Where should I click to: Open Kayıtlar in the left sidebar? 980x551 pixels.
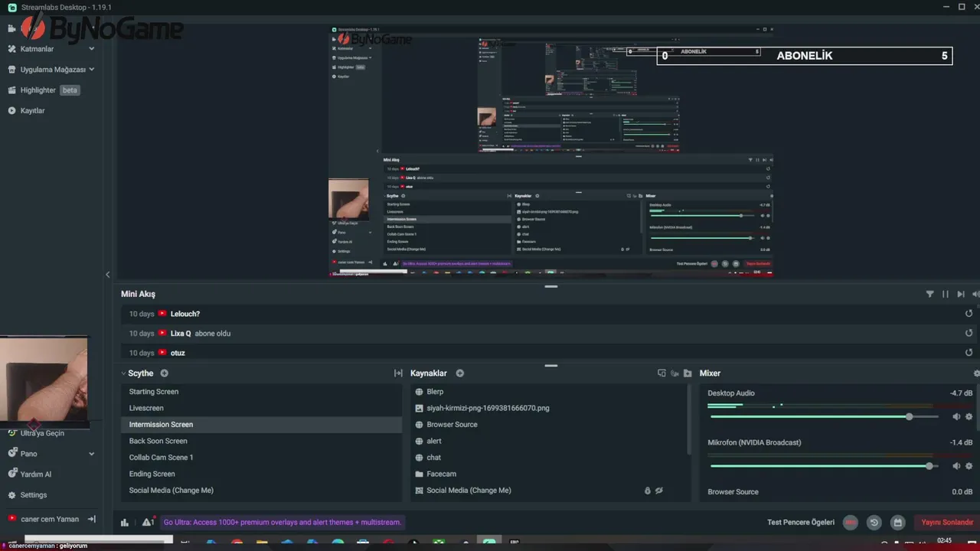(27, 111)
